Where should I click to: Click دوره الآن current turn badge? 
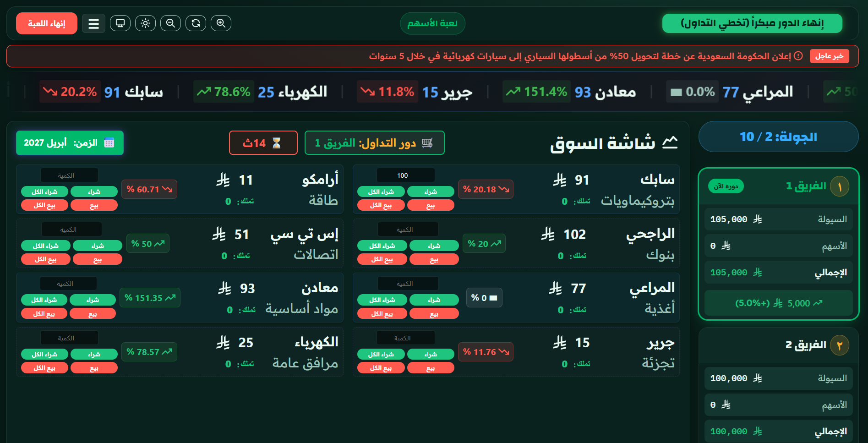726,186
